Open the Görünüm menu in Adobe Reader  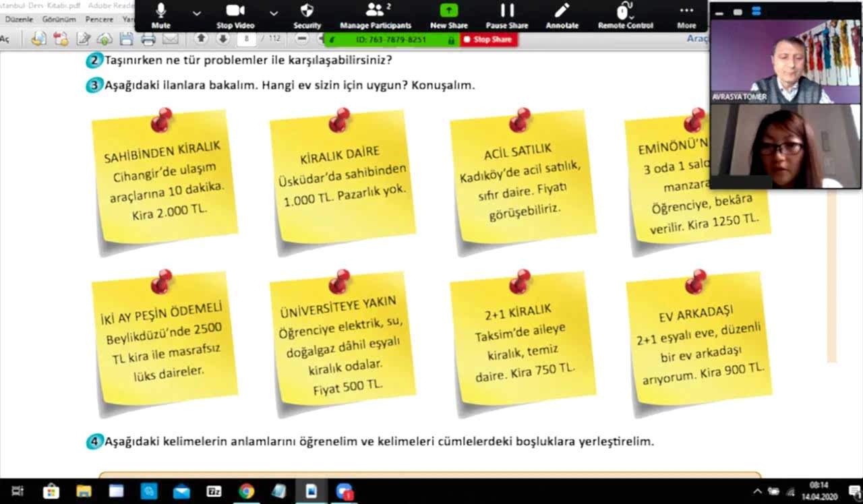(59, 20)
